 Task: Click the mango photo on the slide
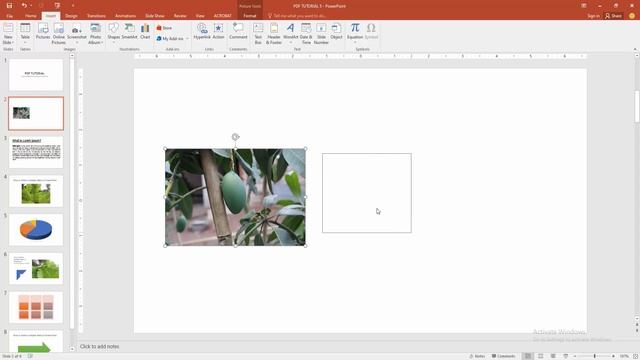235,197
